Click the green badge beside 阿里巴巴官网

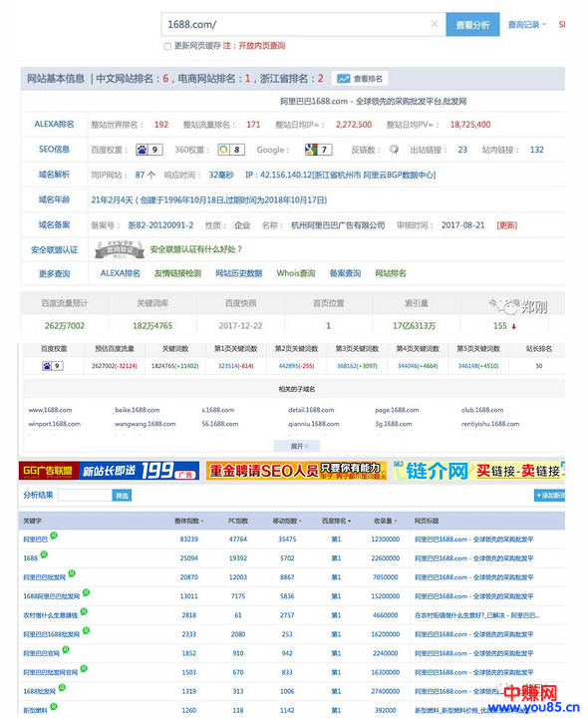[66, 649]
